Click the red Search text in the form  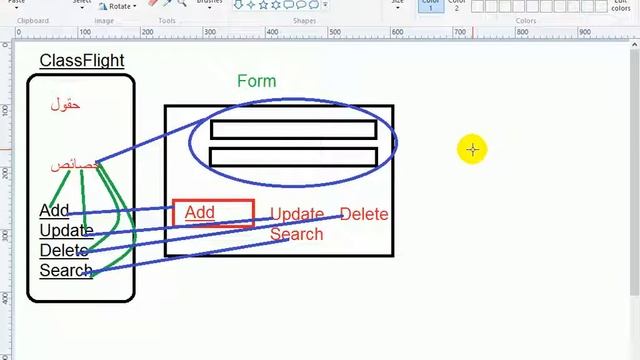click(296, 234)
